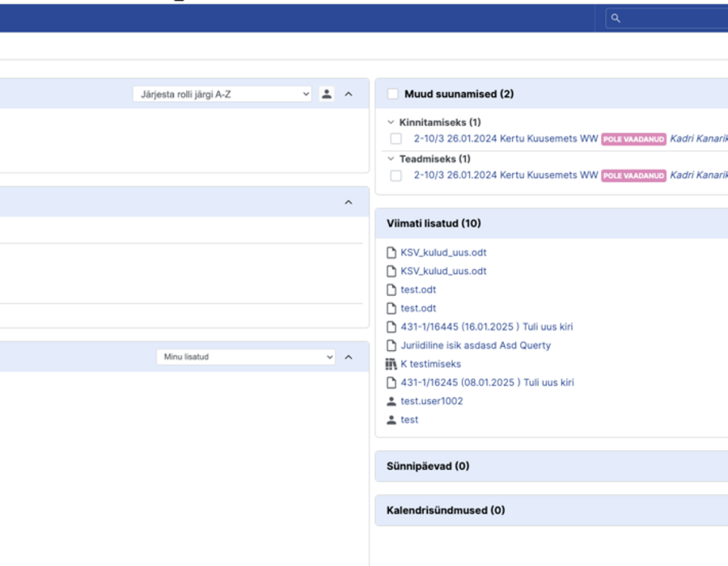Collapse the panel using chevron beside Minu lisatud
This screenshot has height=566, width=728.
coord(349,357)
